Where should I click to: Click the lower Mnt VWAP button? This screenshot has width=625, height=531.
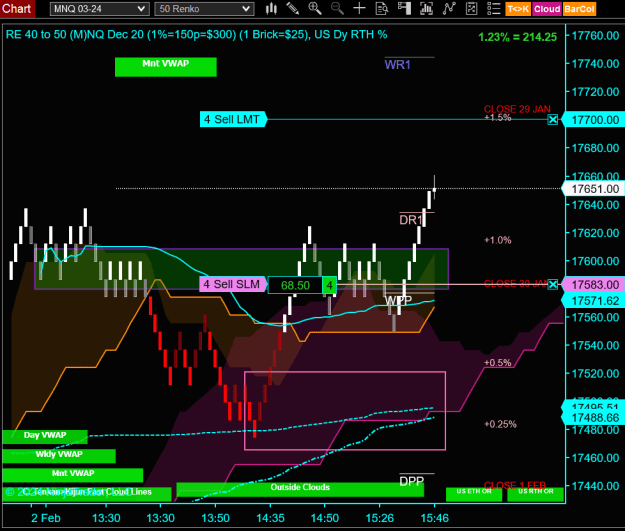click(73, 475)
